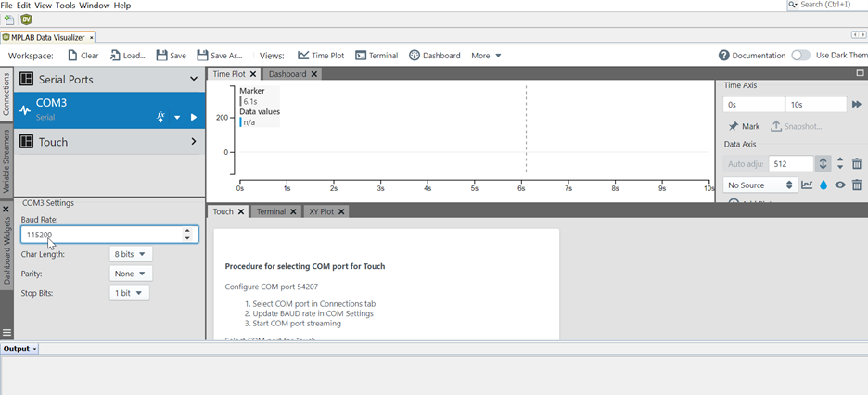
Task: Click the Documentation link
Action: (x=752, y=56)
